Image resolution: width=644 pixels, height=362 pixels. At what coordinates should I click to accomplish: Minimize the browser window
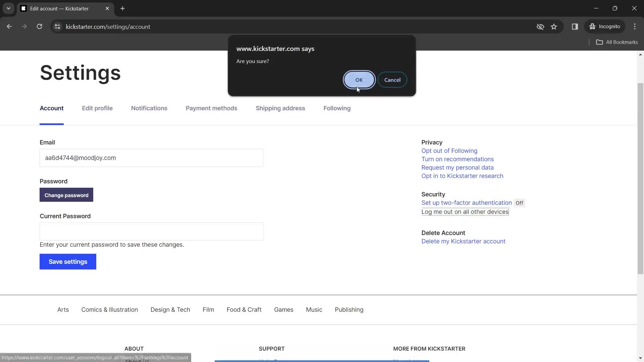pos(596,8)
